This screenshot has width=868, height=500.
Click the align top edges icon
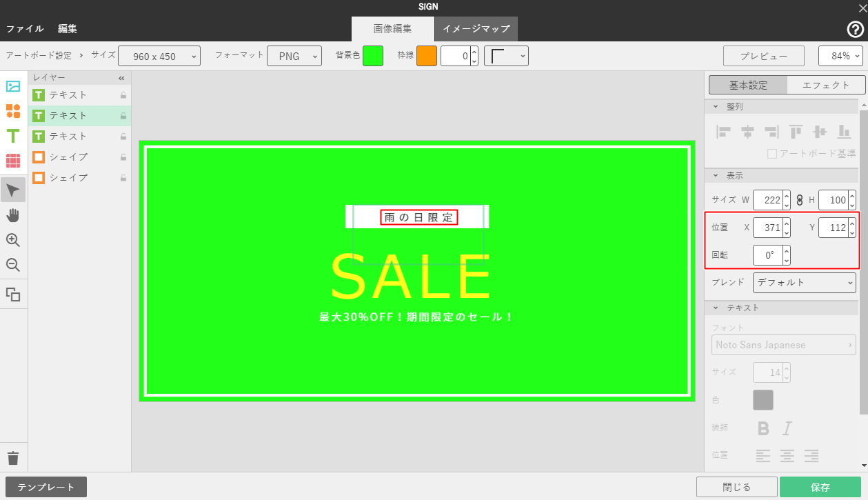(x=796, y=132)
